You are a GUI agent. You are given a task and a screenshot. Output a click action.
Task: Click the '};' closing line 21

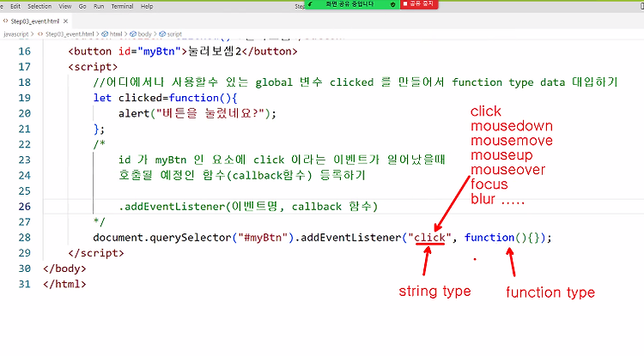click(x=99, y=130)
